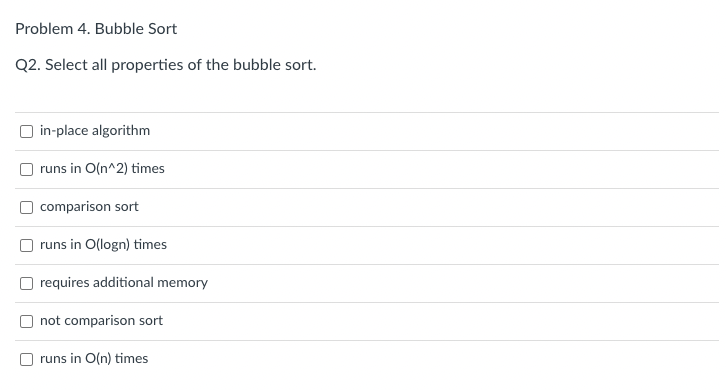726x390 pixels.
Task: Click the Q2 question prompt text
Action: [x=166, y=65]
